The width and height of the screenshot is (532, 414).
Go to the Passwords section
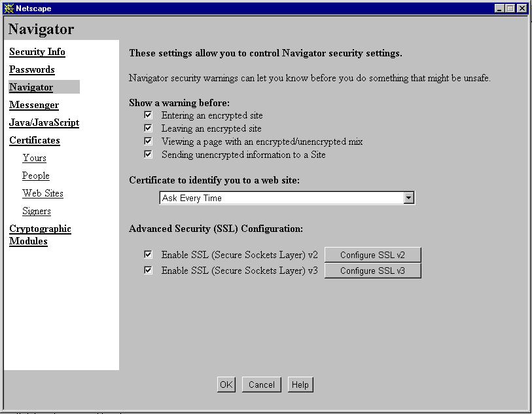coord(32,69)
